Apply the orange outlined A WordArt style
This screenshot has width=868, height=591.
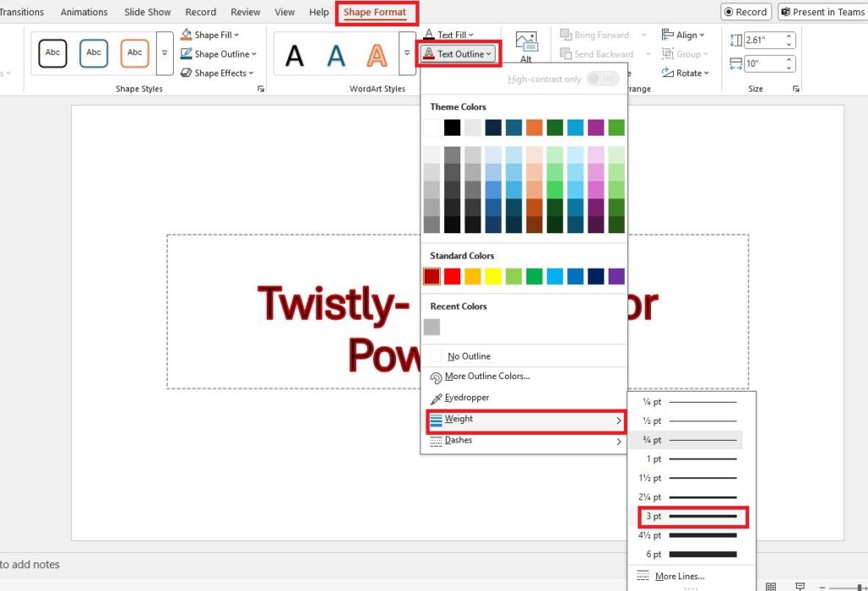point(376,55)
